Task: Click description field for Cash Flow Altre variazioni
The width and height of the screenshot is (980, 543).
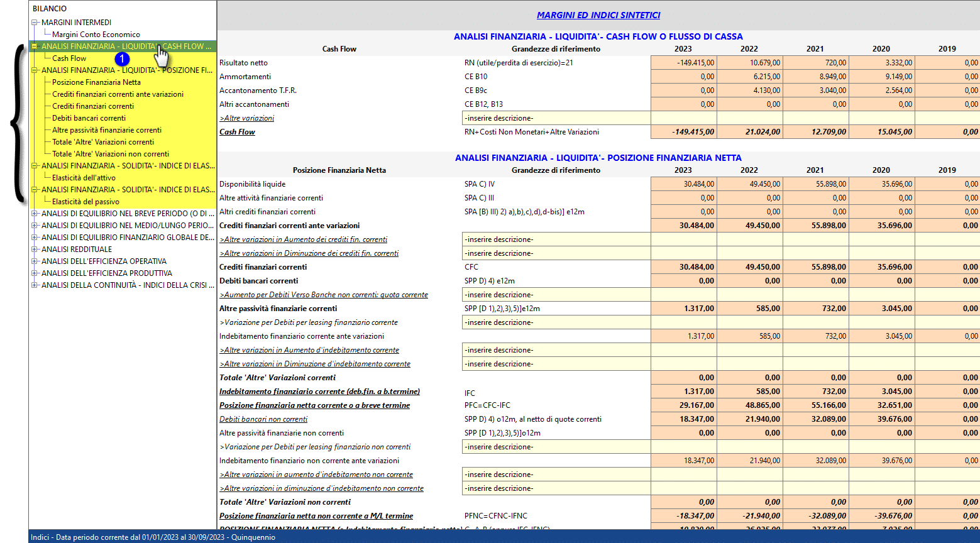Action: point(556,118)
